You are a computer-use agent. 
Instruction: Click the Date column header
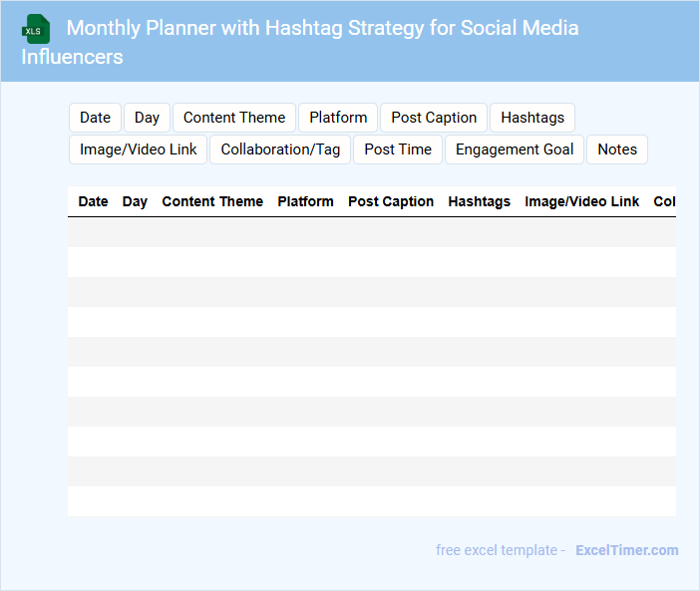(93, 201)
